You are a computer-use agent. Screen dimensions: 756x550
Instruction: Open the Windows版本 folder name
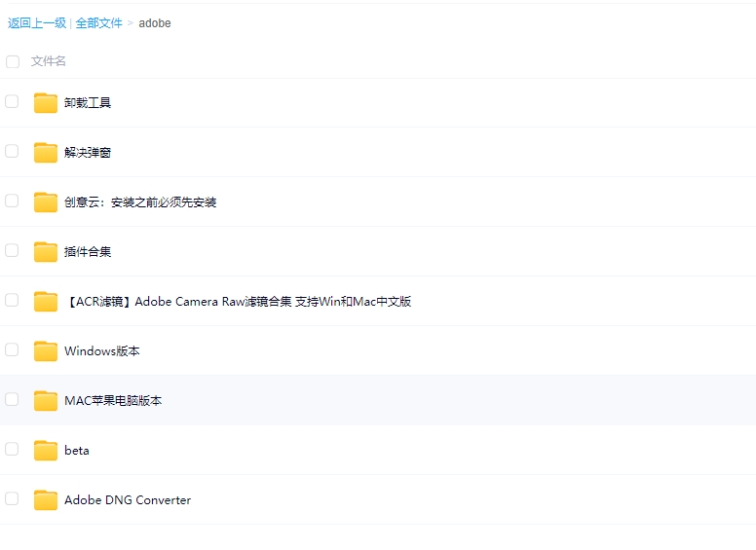click(x=102, y=351)
